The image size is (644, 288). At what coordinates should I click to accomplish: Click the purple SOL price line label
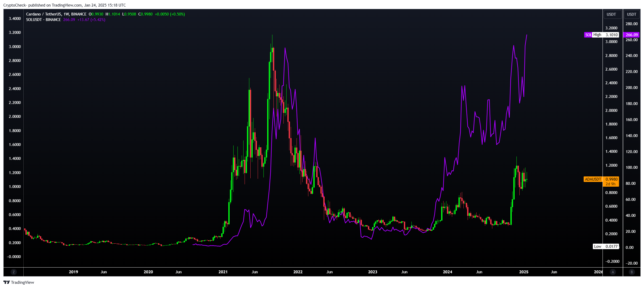(588, 35)
